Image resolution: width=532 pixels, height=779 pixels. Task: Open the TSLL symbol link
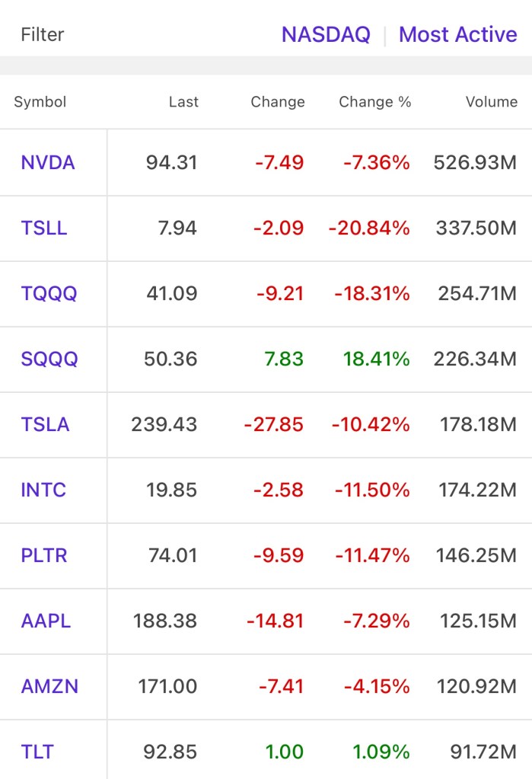pyautogui.click(x=44, y=228)
